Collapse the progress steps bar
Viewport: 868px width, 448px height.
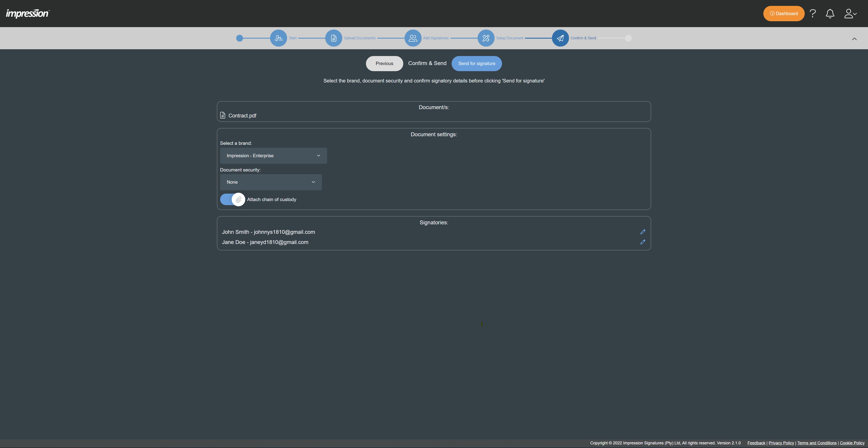[x=854, y=39]
